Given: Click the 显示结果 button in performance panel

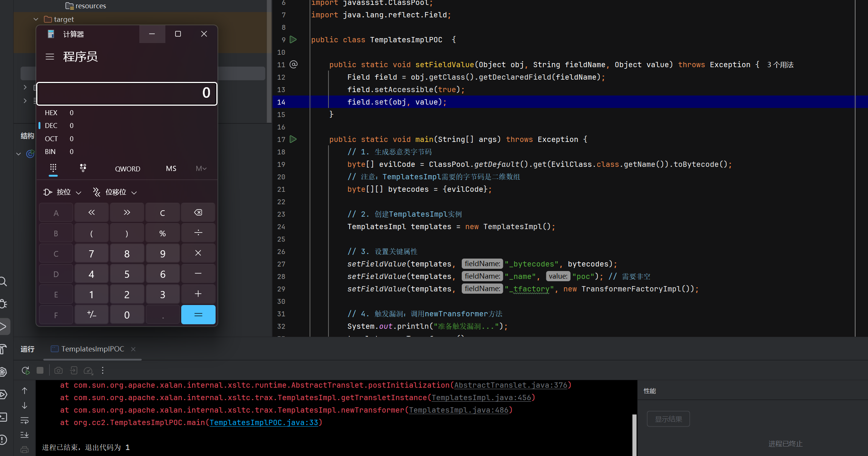Looking at the screenshot, I should tap(668, 419).
